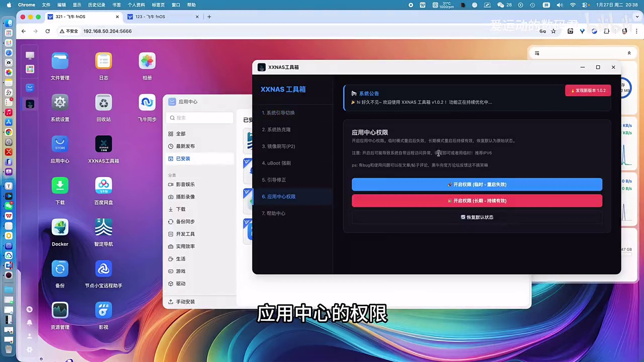Open the 相册 desktop icon
This screenshot has height=362, width=644.
click(147, 61)
